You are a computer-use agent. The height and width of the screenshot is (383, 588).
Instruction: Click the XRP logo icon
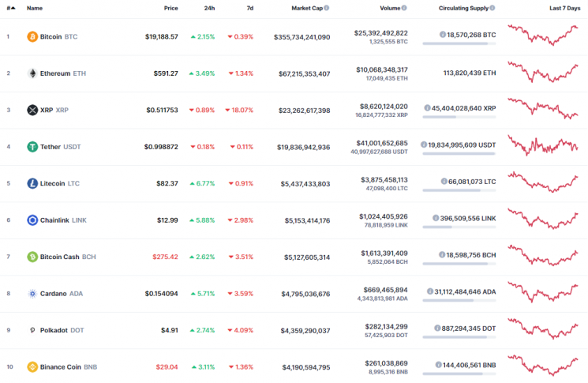[32, 110]
